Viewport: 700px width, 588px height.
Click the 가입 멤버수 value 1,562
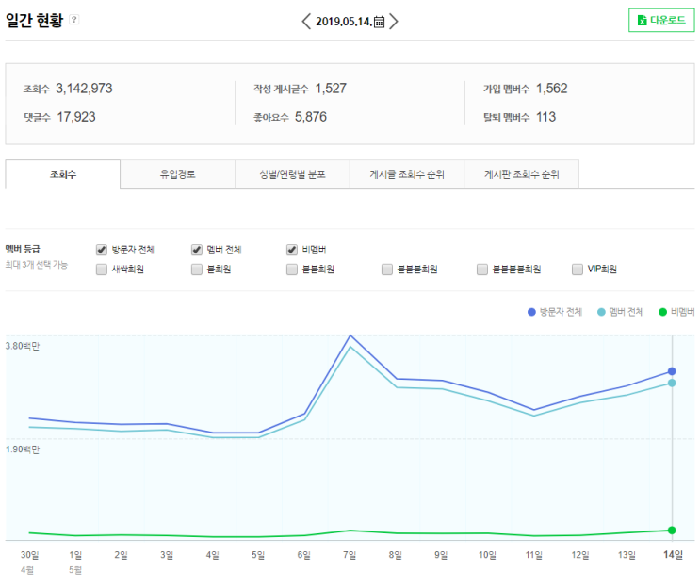tap(552, 89)
